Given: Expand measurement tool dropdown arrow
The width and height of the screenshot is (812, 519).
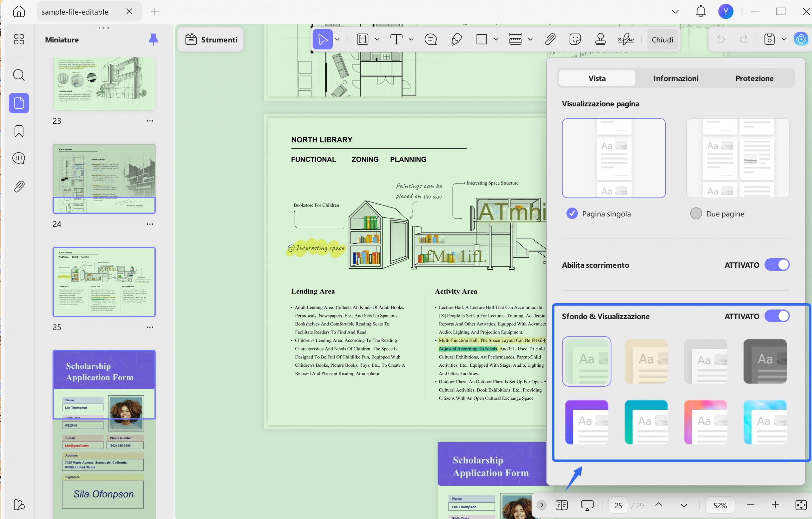Looking at the screenshot, I should [x=530, y=39].
